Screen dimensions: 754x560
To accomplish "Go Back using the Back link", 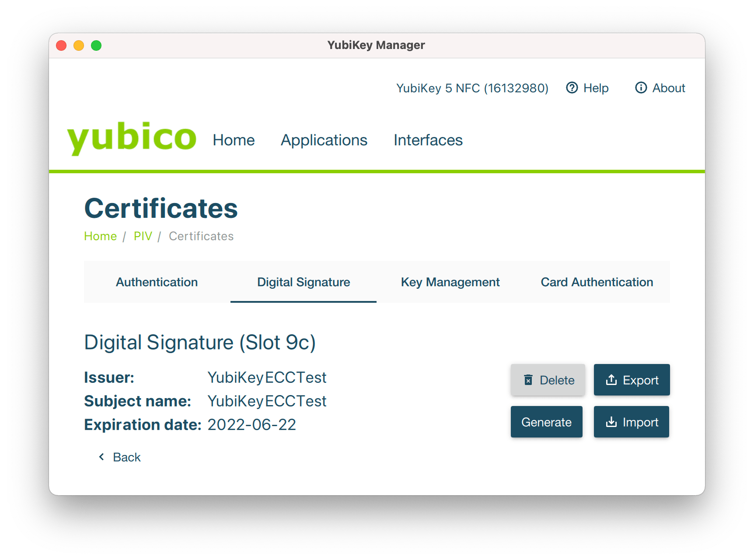I will (126, 457).
